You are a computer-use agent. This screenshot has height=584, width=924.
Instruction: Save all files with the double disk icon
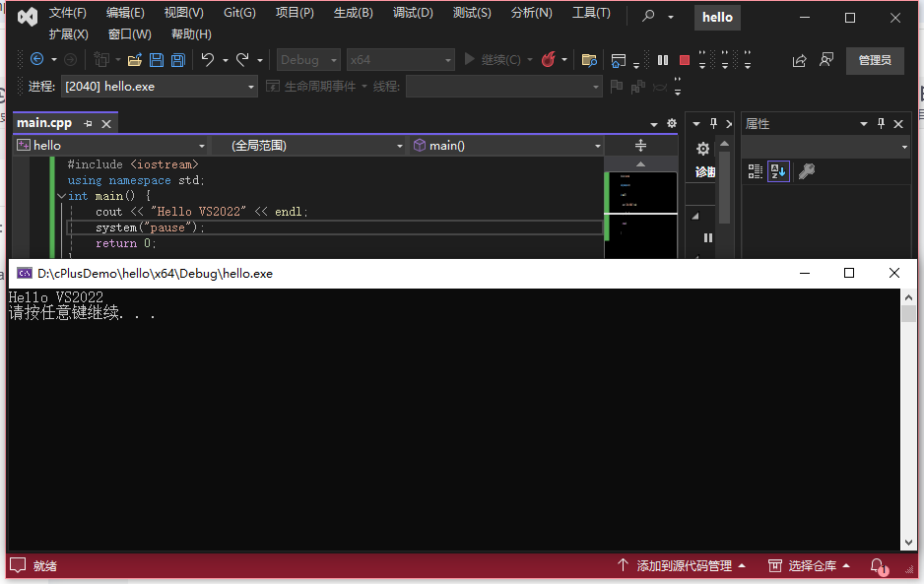pos(178,59)
